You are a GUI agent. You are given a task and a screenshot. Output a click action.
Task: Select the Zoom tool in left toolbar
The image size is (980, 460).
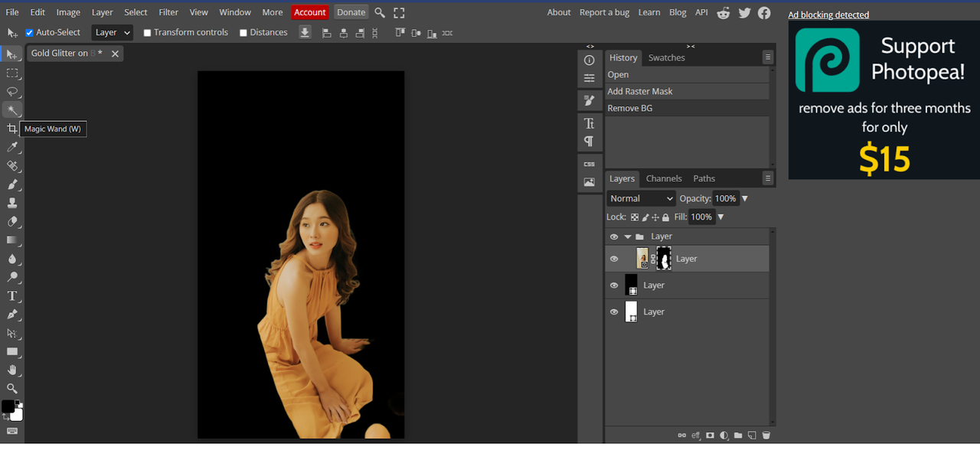pyautogui.click(x=12, y=389)
